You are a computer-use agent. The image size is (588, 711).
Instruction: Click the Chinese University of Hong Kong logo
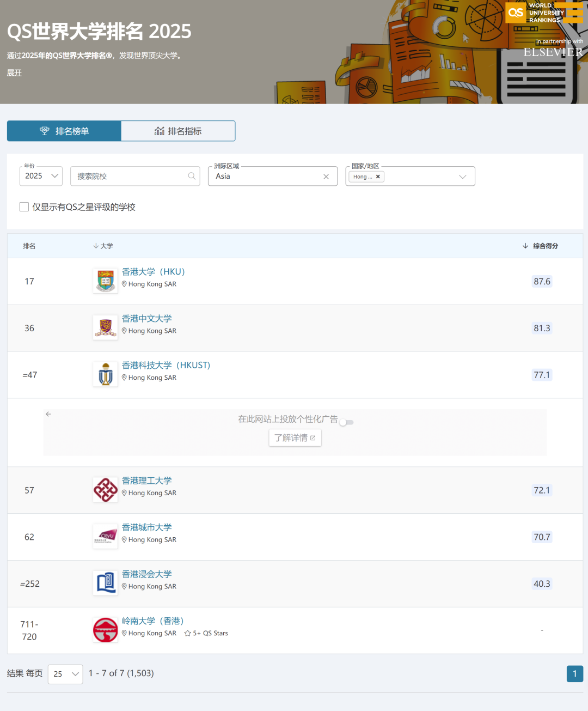click(105, 328)
